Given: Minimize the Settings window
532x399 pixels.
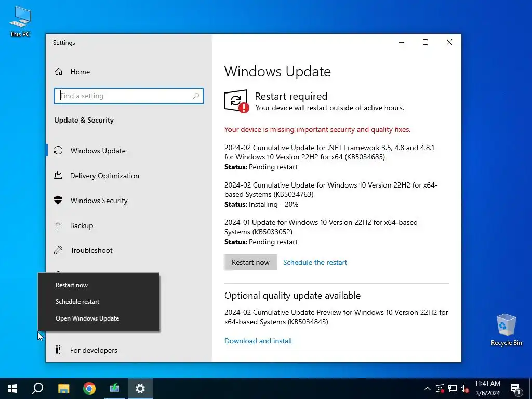Looking at the screenshot, I should (x=402, y=42).
